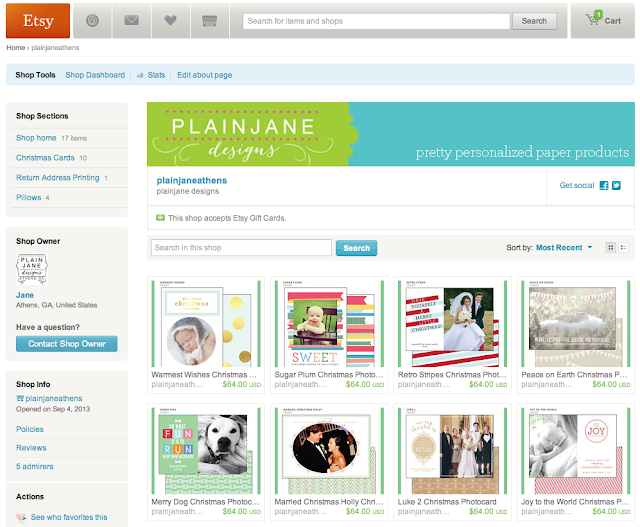This screenshot has height=527, width=640.
Task: Open shop Reviews link
Action: click(31, 448)
